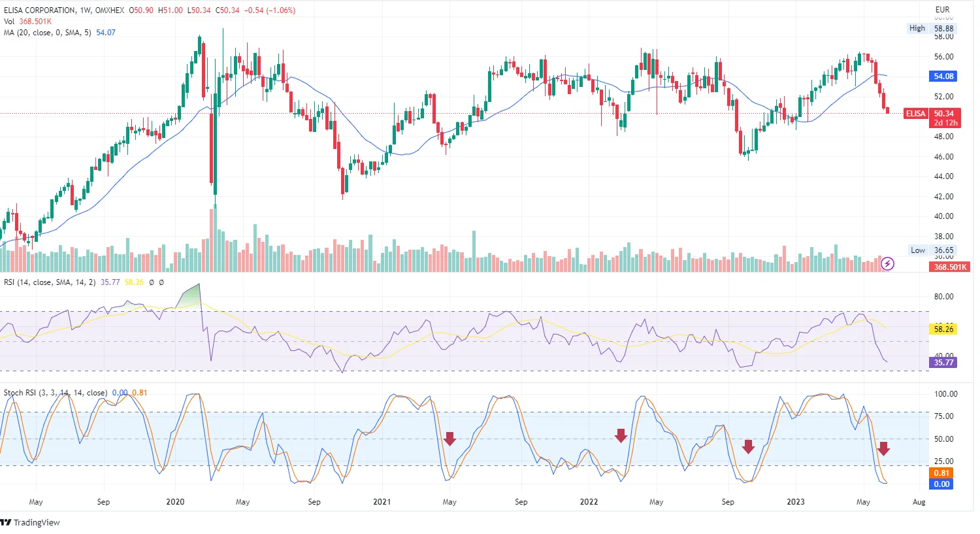
Task: Open the EUR currency selector
Action: [x=942, y=10]
